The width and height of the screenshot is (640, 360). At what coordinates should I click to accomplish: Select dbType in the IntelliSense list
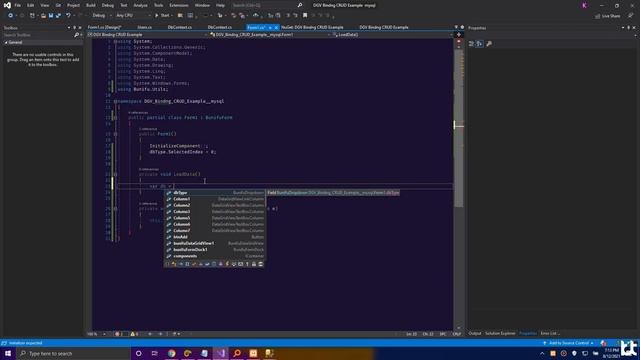[x=215, y=193]
